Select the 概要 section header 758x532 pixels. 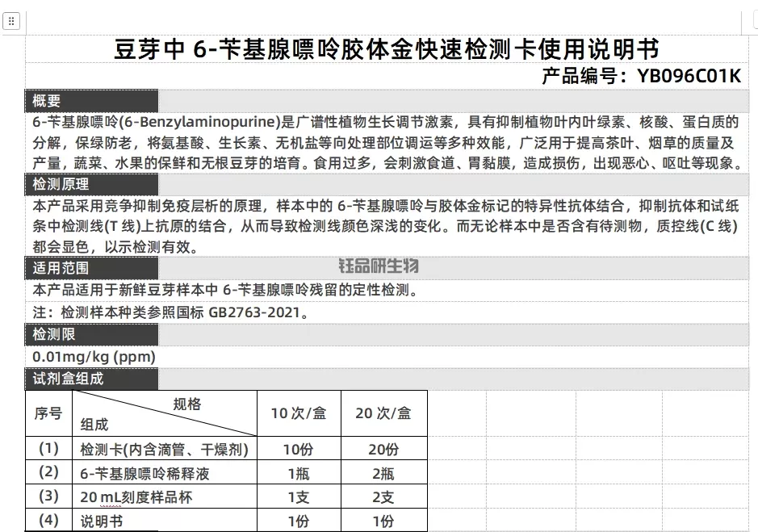(x=48, y=101)
